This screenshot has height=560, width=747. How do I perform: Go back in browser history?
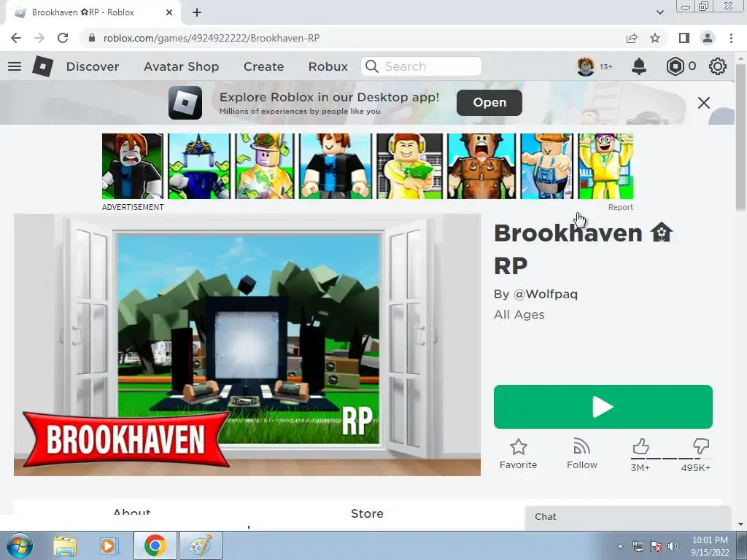point(16,38)
